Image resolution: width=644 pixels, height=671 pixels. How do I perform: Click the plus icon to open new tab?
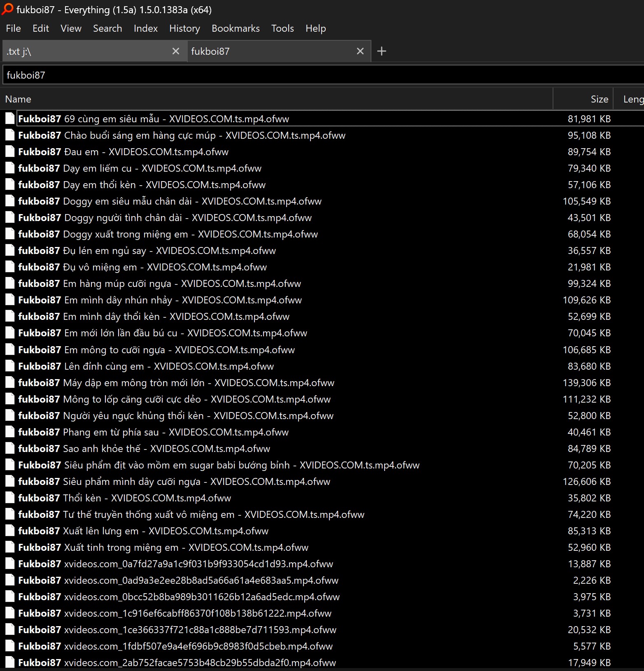click(x=381, y=51)
